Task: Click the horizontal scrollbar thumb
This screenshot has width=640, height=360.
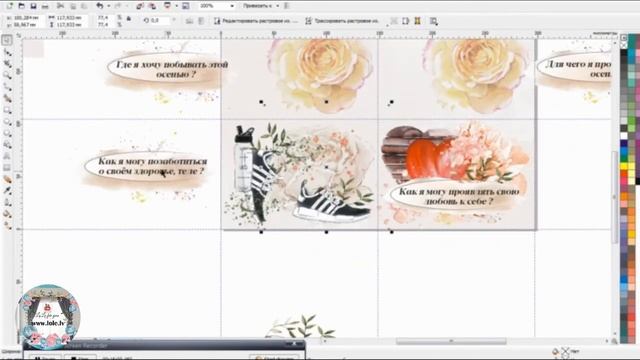Action: point(451,341)
